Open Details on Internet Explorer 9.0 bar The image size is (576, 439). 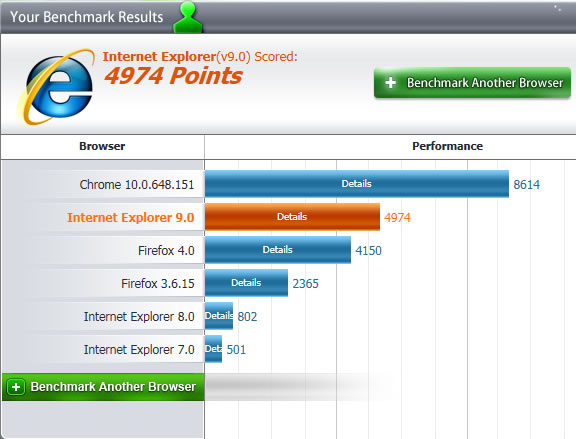[292, 217]
